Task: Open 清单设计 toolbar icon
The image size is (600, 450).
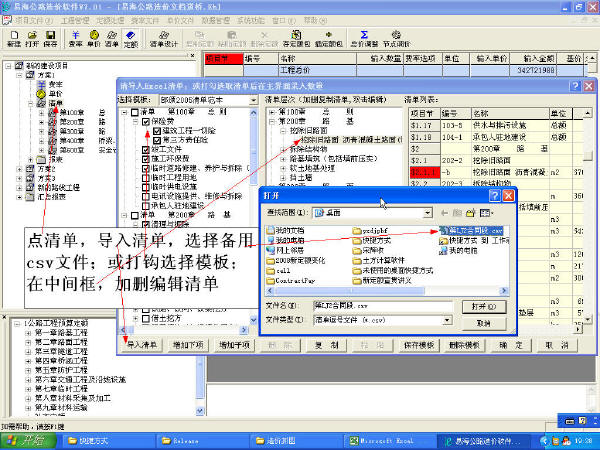Action: coord(164,39)
